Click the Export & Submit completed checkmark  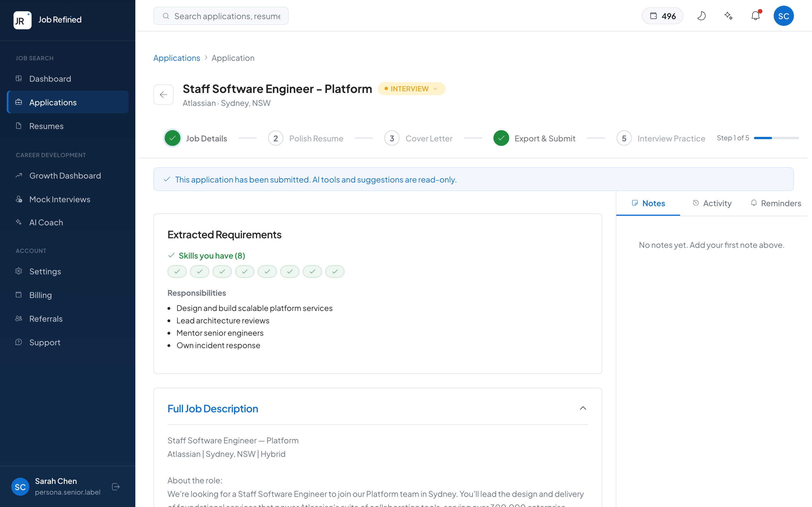501,138
